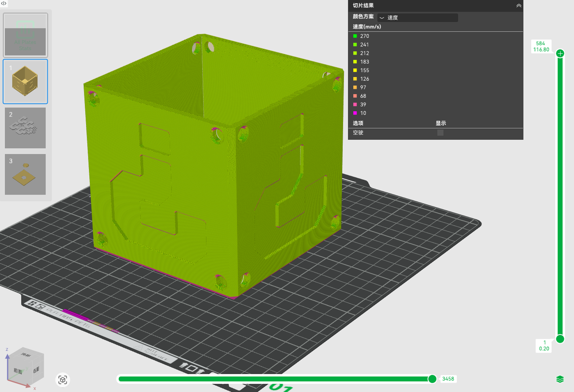Click the green 270 speed color swatch

point(355,36)
